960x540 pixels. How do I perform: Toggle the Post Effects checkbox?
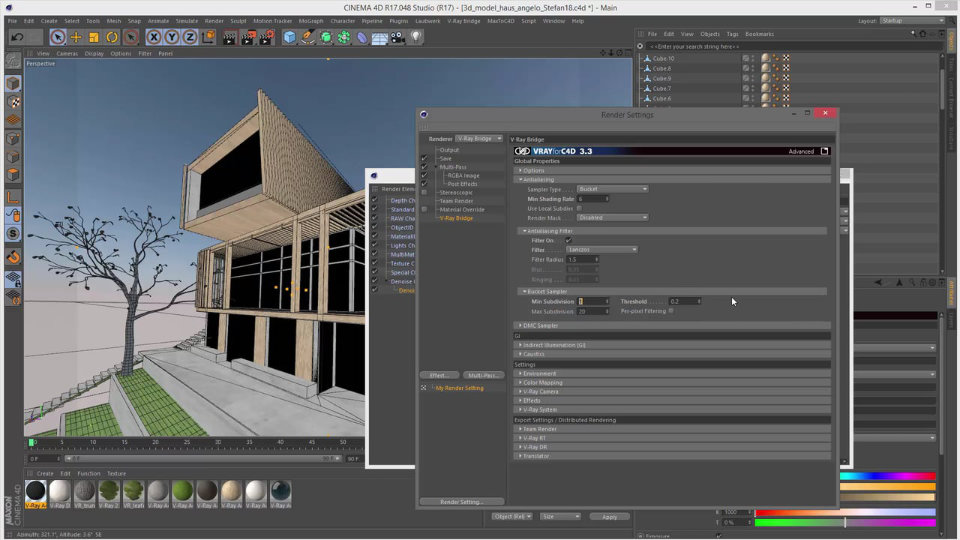click(424, 184)
